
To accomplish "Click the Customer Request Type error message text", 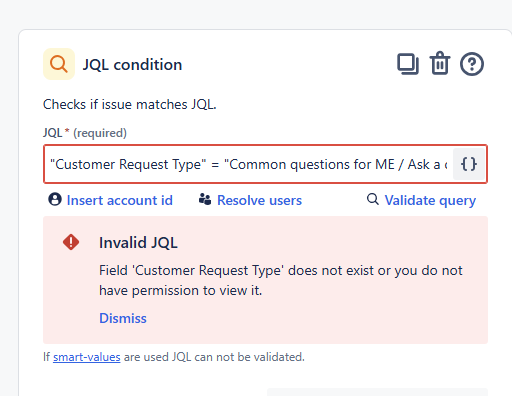I will point(281,280).
